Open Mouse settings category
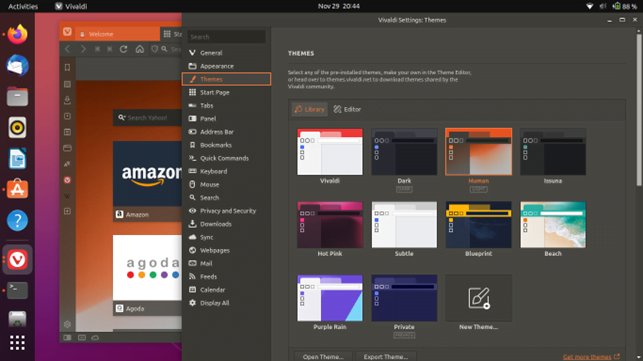Image resolution: width=643 pixels, height=361 pixels. [226, 185]
